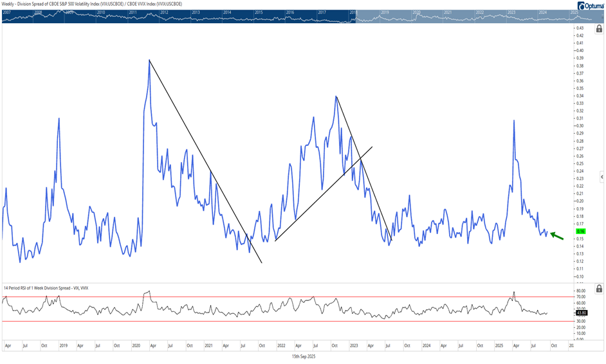Expand the side panel collapse arrow
The image size is (606, 364).
click(x=601, y=176)
